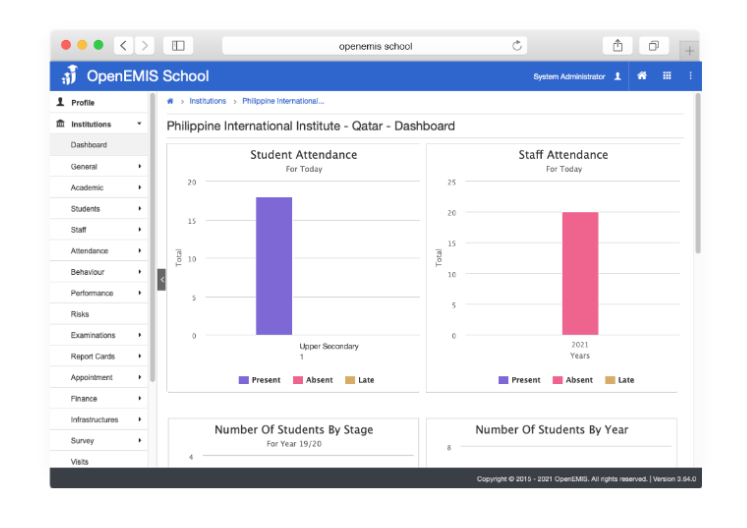The width and height of the screenshot is (747, 528).
Task: Toggle Absent series in Staff Attendance legend
Action: click(573, 380)
